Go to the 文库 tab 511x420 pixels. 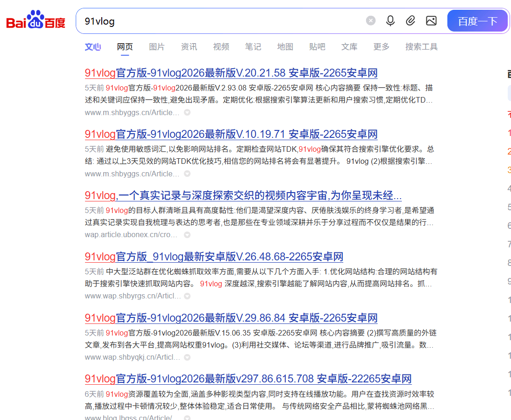349,47
